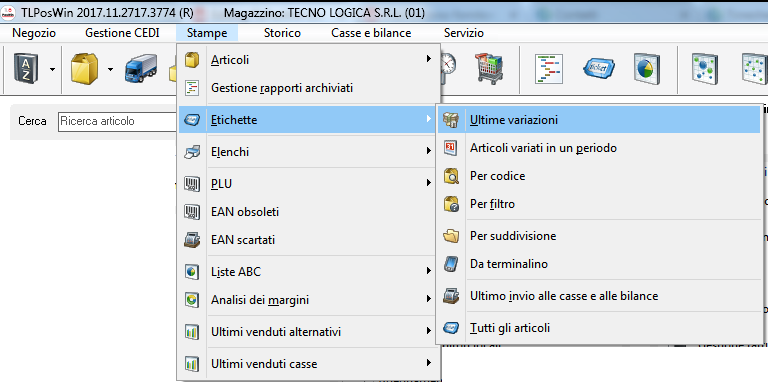Click the Da terminalino handheld device icon
Image resolution: width=768 pixels, height=382 pixels.
[x=451, y=264]
